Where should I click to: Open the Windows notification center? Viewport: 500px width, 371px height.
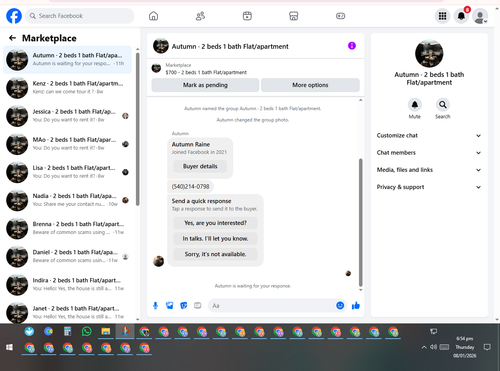click(487, 347)
